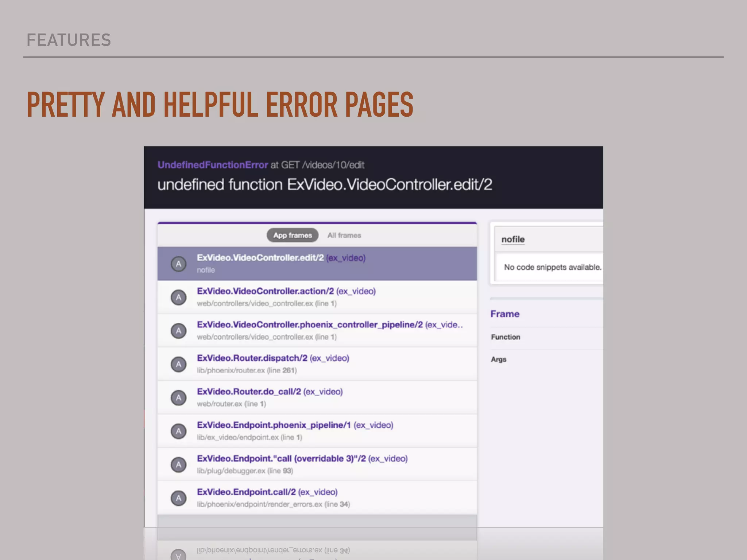This screenshot has height=560, width=747.
Task: Click the A icon beside call (overridable 3) frame
Action: 179,464
